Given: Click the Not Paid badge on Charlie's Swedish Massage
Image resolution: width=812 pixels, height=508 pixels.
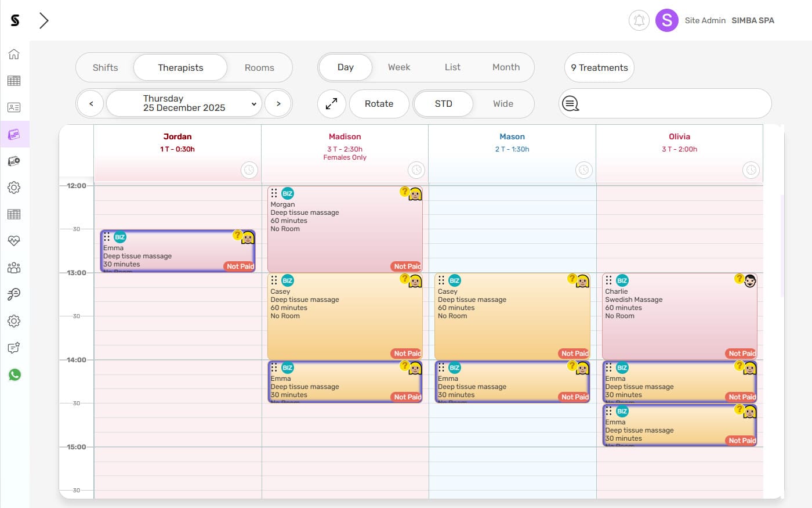Looking at the screenshot, I should [x=741, y=353].
